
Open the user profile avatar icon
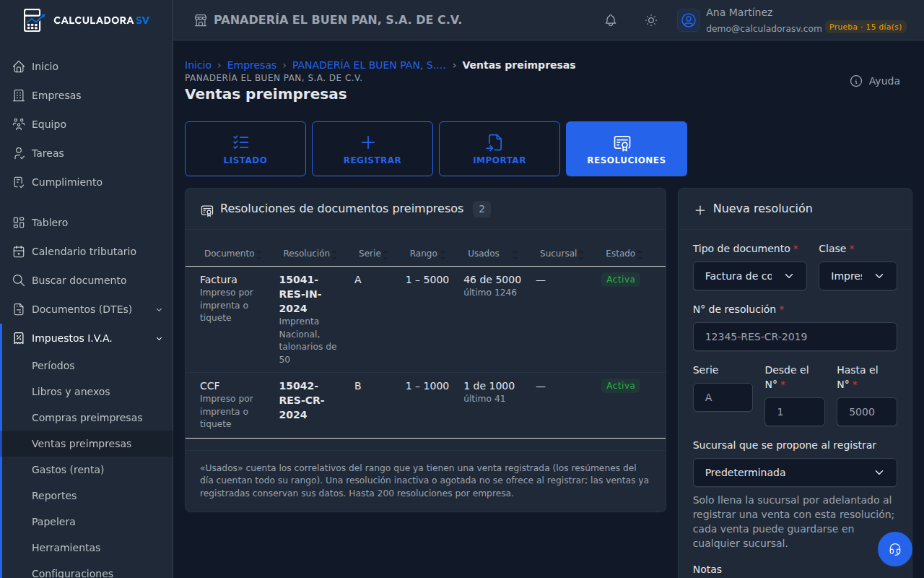(x=689, y=20)
